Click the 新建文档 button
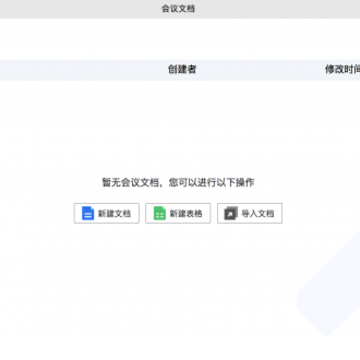Viewport: 360px width, 360px height. point(107,213)
